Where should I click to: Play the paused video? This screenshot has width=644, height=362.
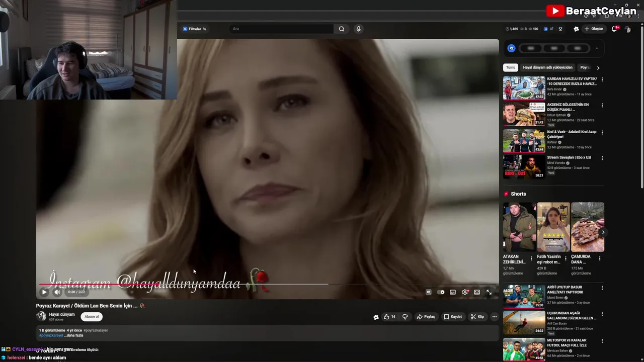click(x=44, y=292)
